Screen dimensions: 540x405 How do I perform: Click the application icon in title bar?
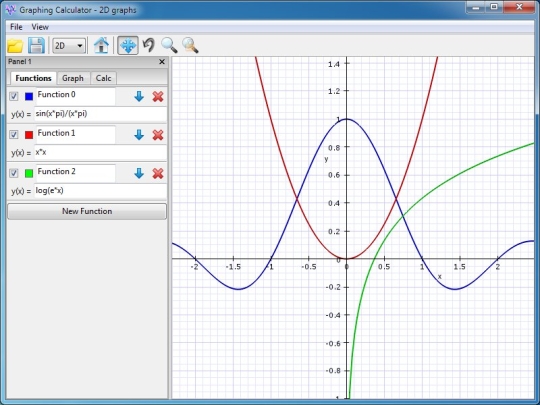pyautogui.click(x=11, y=10)
